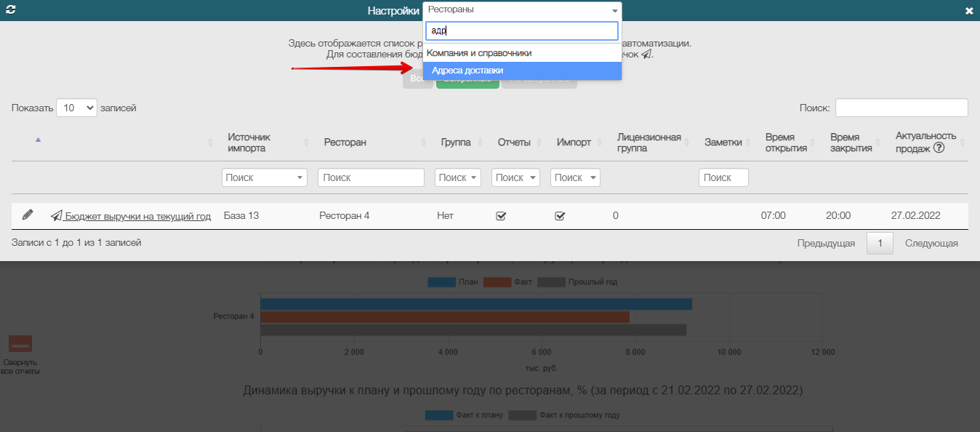Toggle the blue План legend swatch
This screenshot has width=980, height=432.
(x=441, y=281)
